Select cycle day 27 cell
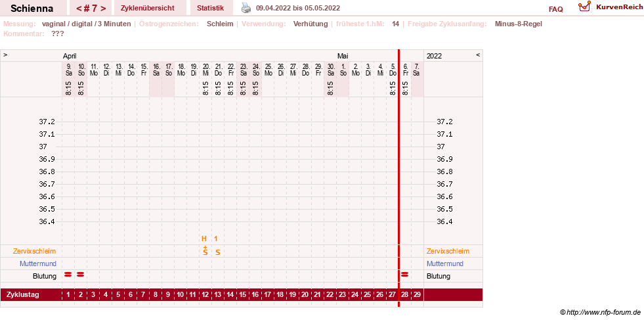This screenshot has height=320, width=644. click(x=392, y=294)
